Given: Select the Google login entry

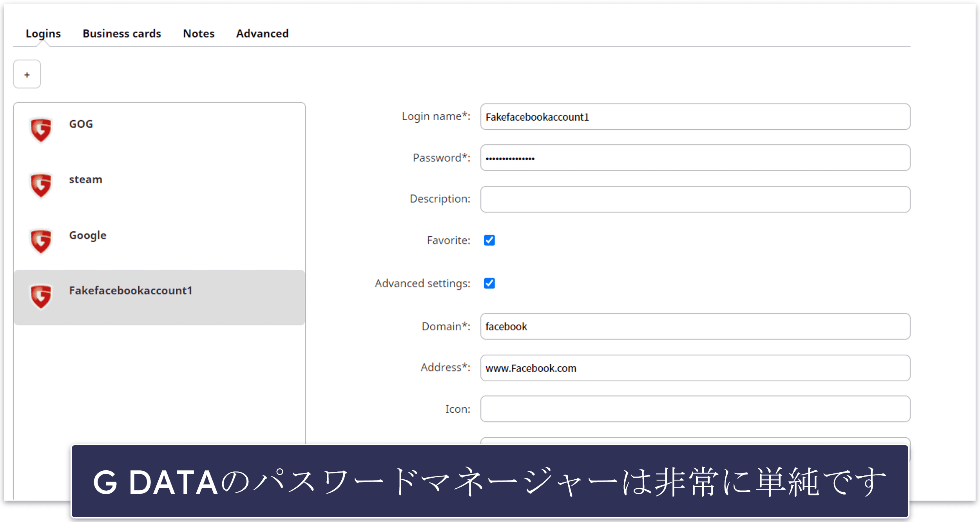Looking at the screenshot, I should 159,242.
